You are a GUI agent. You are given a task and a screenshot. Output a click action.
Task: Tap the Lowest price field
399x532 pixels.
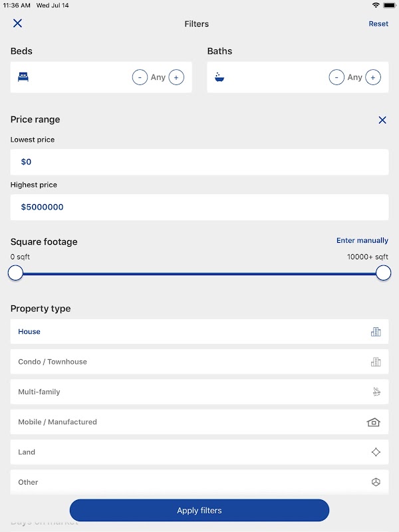pos(199,162)
